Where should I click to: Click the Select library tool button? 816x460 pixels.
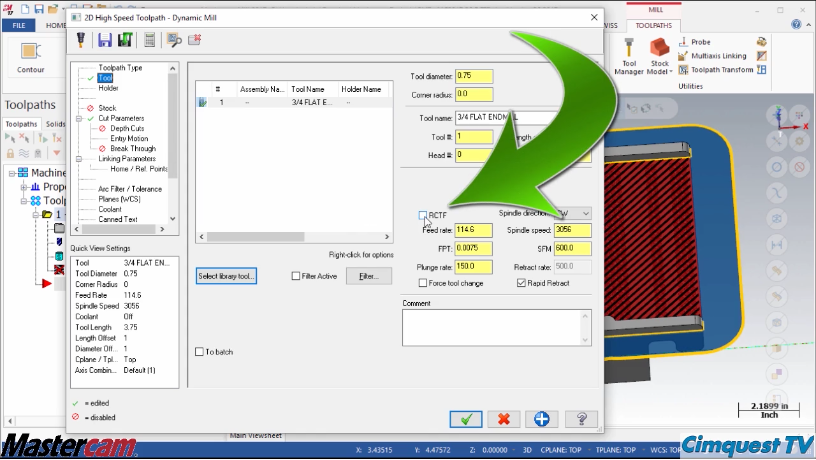click(x=226, y=276)
